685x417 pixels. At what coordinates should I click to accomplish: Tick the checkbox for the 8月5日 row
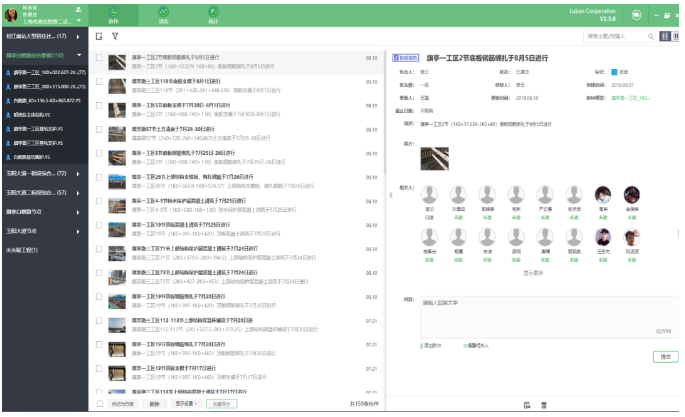pos(99,58)
